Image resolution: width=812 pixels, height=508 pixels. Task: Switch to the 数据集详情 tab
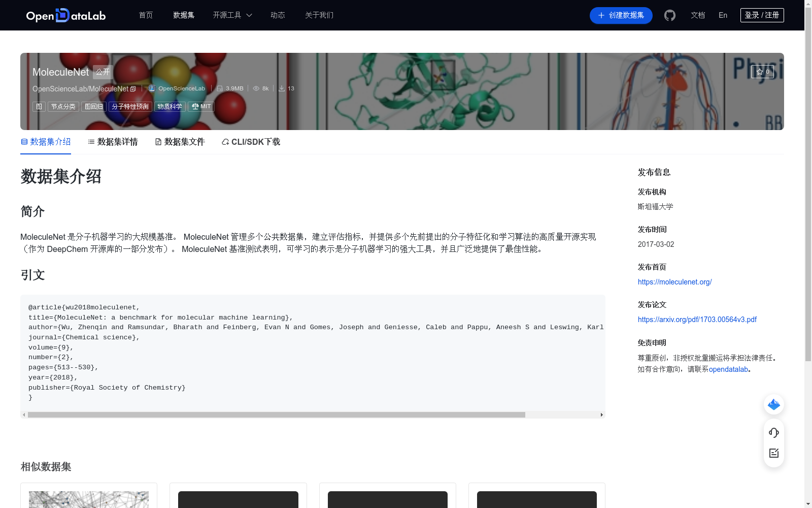pyautogui.click(x=113, y=142)
